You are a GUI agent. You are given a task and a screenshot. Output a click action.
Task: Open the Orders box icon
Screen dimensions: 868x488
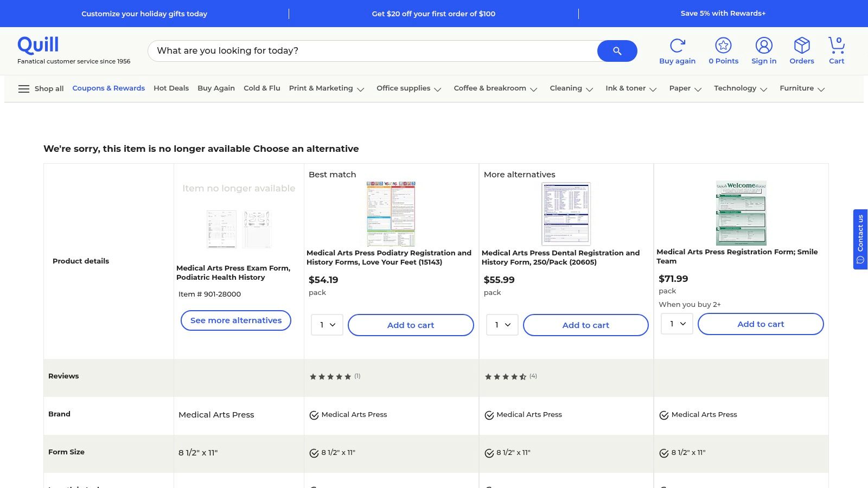pyautogui.click(x=801, y=46)
